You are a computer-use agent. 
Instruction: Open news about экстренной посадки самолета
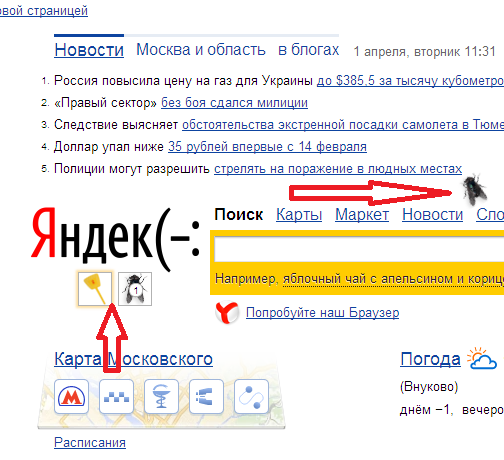pyautogui.click(x=343, y=125)
